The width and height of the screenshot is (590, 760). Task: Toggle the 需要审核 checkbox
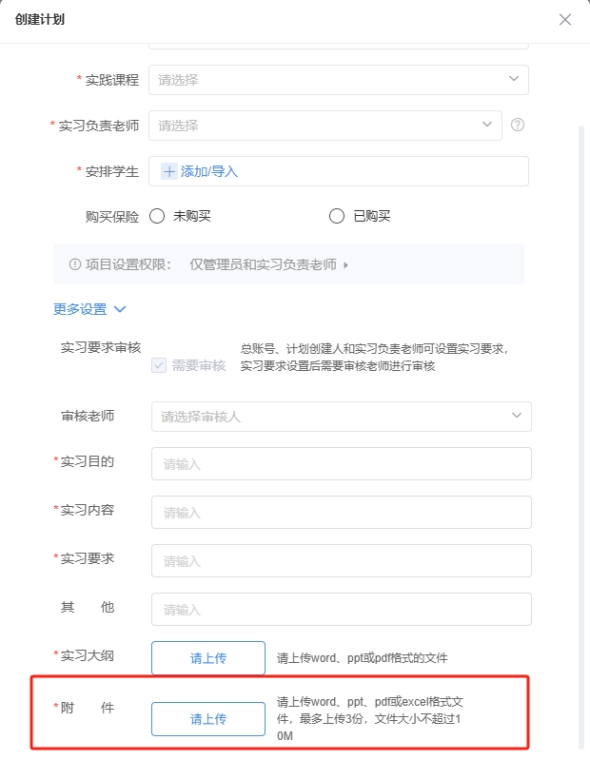click(x=159, y=365)
